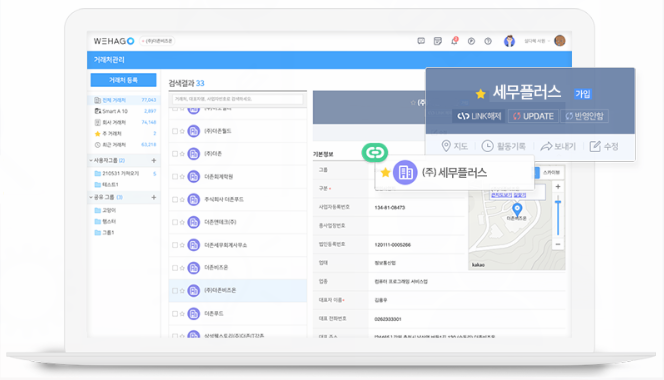Open the notification bell
664x380 pixels.
[x=454, y=41]
